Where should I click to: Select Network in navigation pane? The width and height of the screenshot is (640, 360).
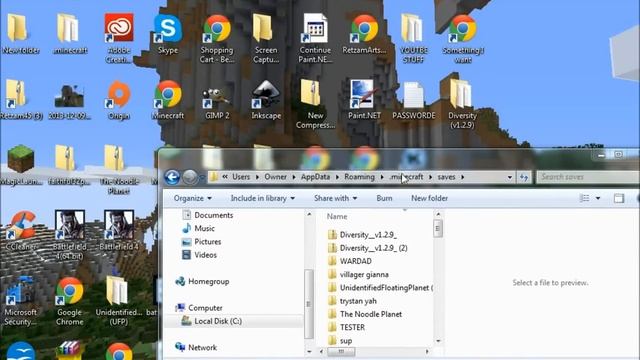[x=196, y=347]
